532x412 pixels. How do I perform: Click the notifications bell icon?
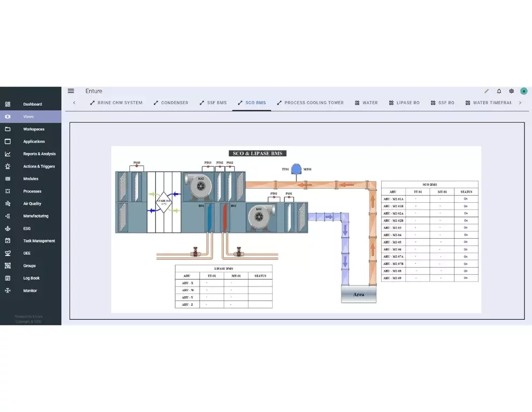click(498, 91)
